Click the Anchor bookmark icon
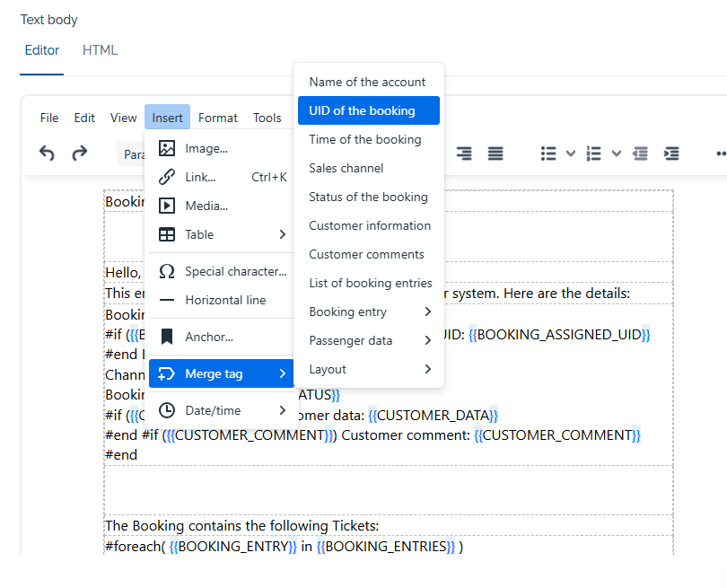The height and width of the screenshot is (588, 727). click(x=167, y=337)
